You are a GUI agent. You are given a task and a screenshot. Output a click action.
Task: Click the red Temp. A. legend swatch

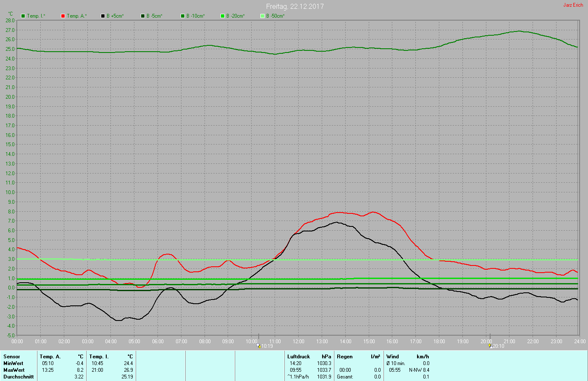point(63,16)
